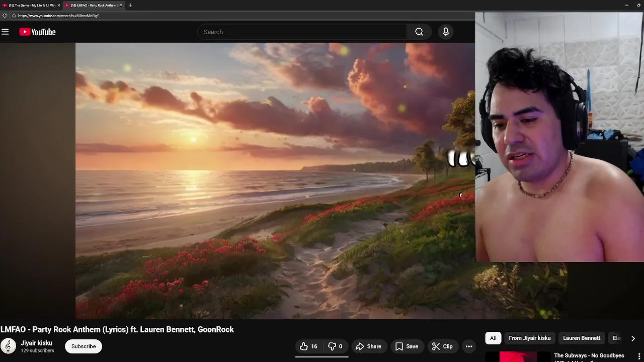Dislike the Party Rock Anthem video
644x362 pixels.
tap(335, 346)
